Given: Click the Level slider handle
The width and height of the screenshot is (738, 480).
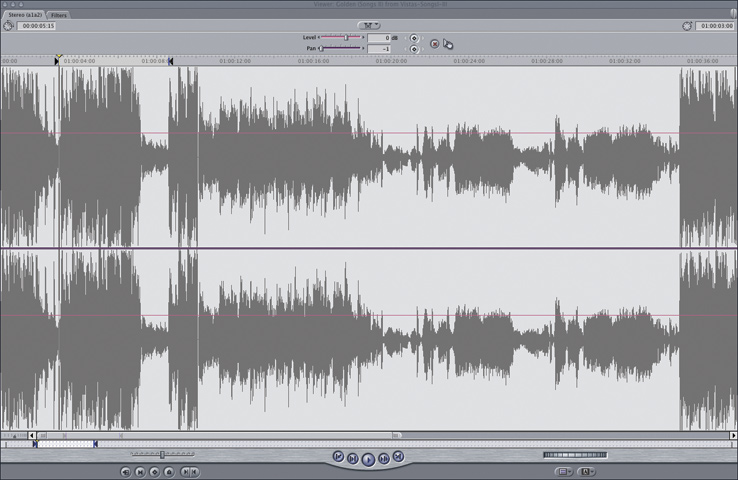Looking at the screenshot, I should pos(347,38).
